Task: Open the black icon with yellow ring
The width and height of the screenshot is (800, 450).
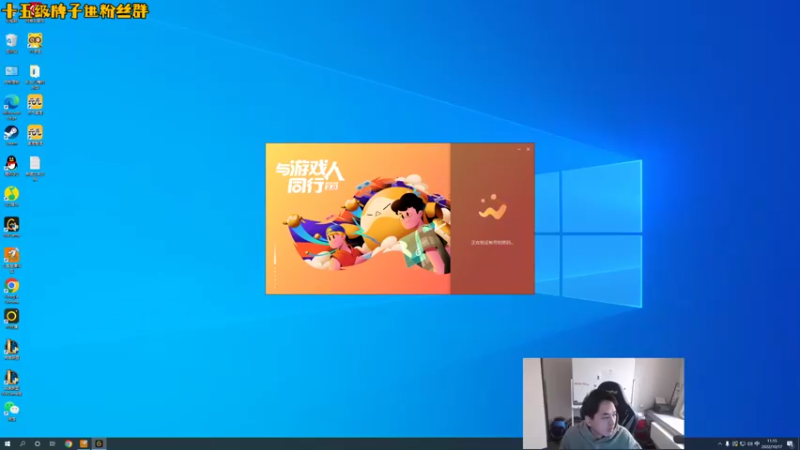Action: pos(11,318)
